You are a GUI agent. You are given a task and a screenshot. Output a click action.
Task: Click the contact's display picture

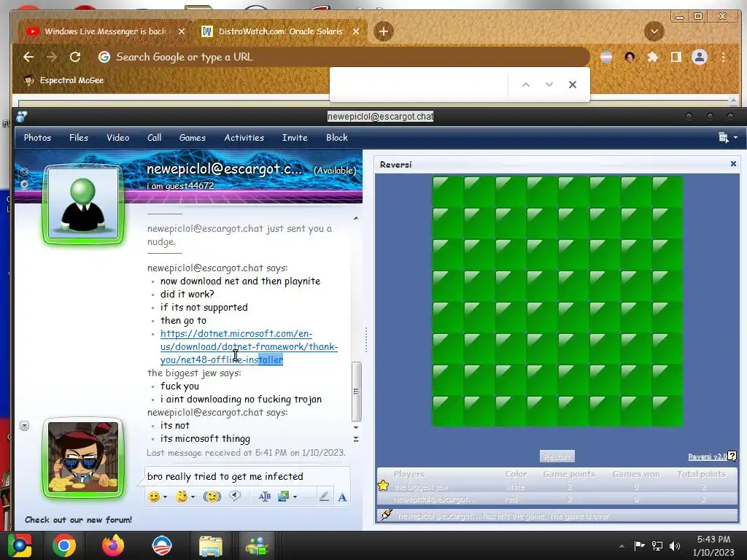83,204
